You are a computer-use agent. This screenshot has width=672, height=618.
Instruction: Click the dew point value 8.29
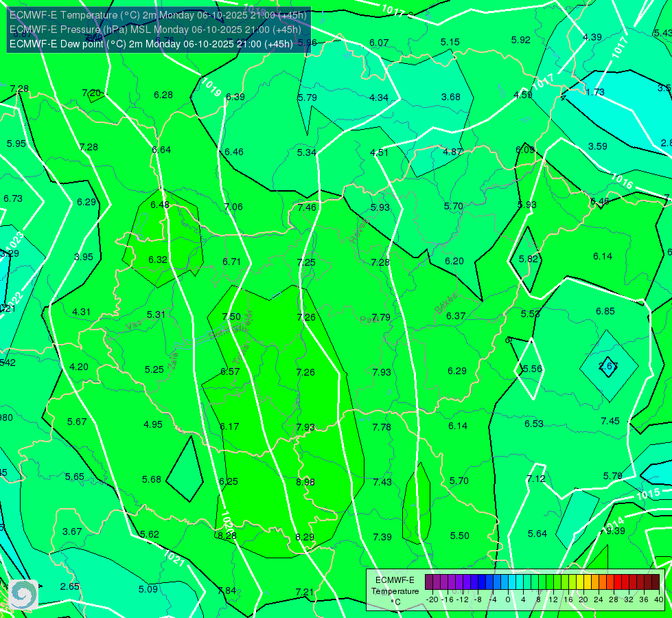pyautogui.click(x=305, y=537)
